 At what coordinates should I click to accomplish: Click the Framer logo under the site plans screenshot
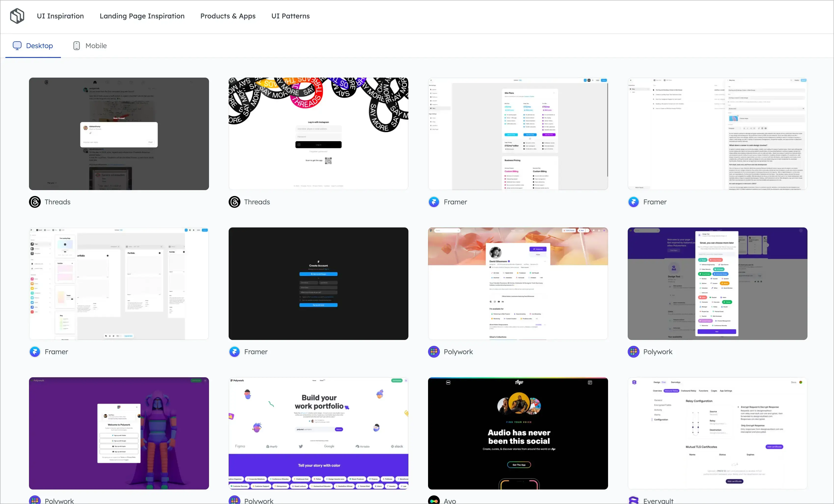click(x=434, y=202)
